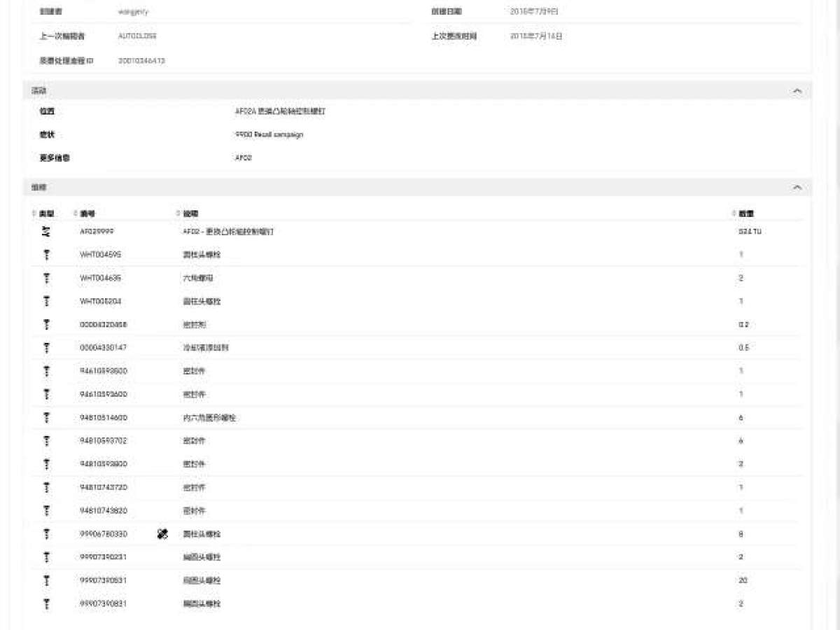Click the marker icon next to 99906780330

click(x=162, y=534)
